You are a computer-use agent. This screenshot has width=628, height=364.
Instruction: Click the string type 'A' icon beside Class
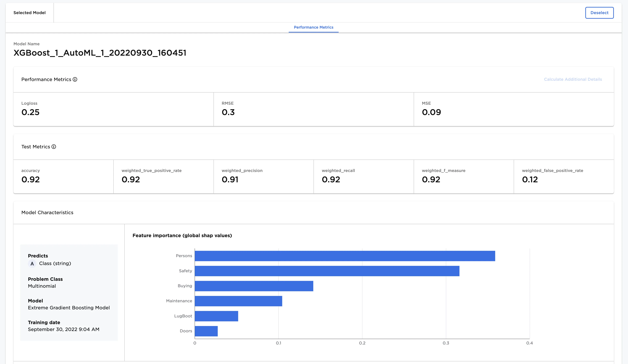pyautogui.click(x=32, y=263)
